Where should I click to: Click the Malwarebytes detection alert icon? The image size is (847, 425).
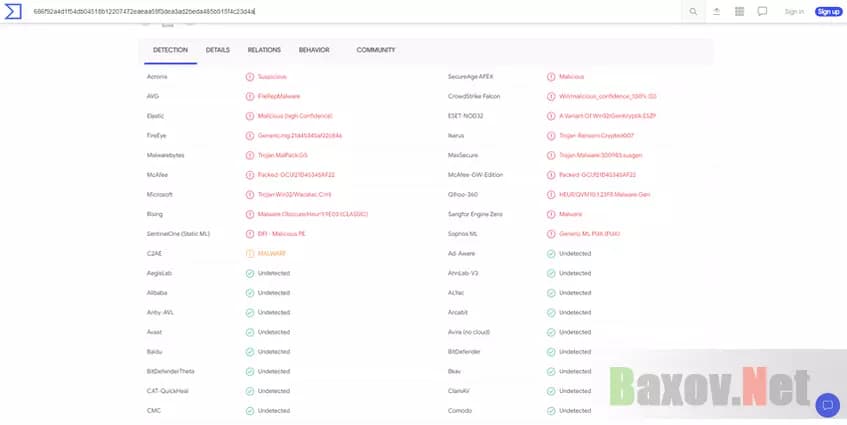pyautogui.click(x=250, y=155)
